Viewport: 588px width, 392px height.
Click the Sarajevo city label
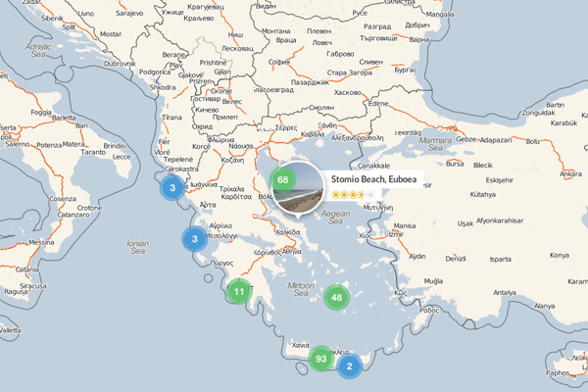129,13
